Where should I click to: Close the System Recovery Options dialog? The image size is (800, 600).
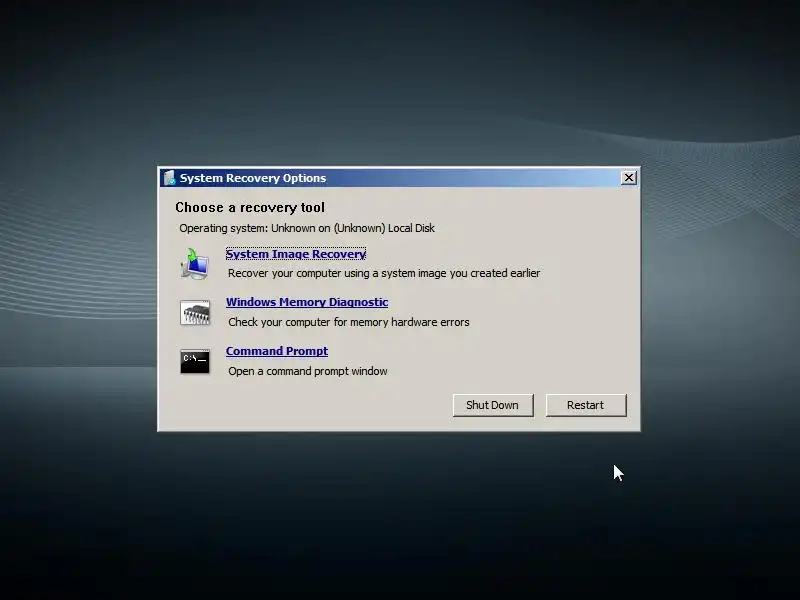pyautogui.click(x=629, y=178)
